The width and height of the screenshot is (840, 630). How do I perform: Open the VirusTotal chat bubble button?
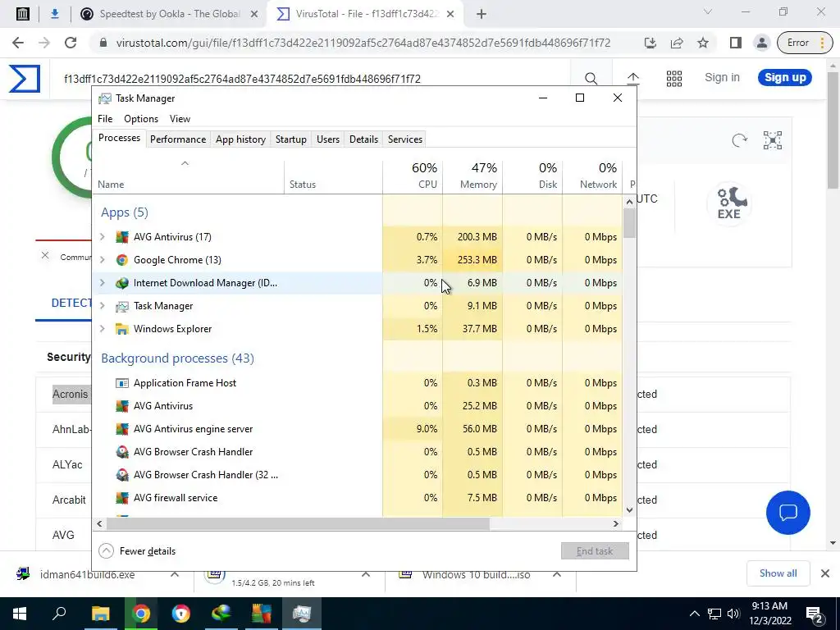click(x=788, y=513)
